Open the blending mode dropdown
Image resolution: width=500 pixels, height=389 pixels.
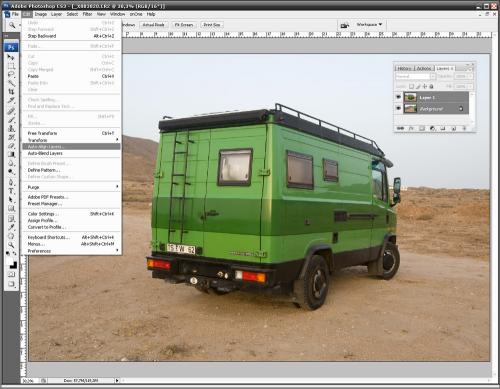415,76
